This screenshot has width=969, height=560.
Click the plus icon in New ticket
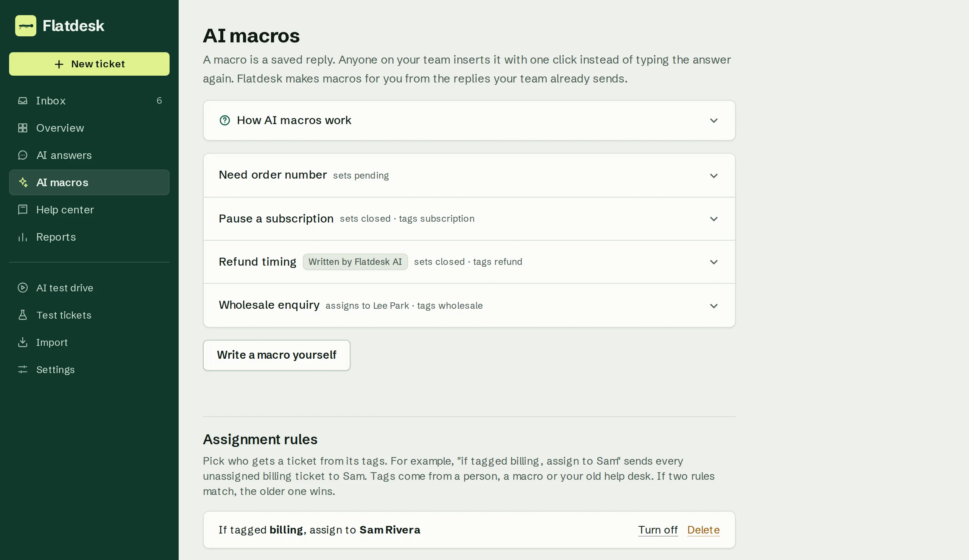[59, 64]
